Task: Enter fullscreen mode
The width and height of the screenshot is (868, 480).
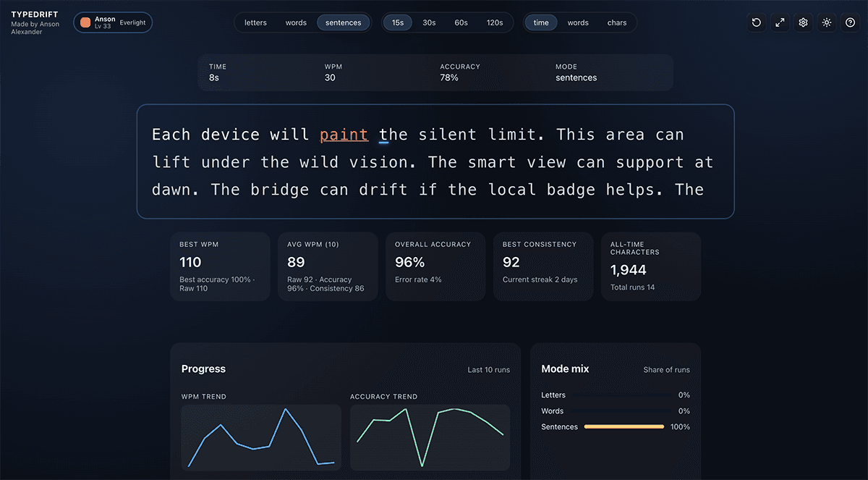Action: (x=780, y=22)
